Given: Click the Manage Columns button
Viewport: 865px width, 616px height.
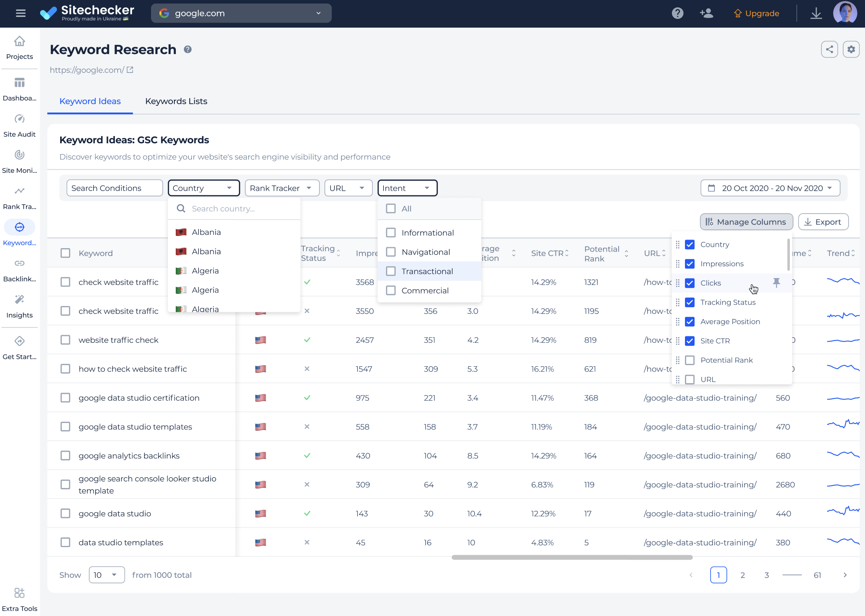Looking at the screenshot, I should pyautogui.click(x=746, y=222).
